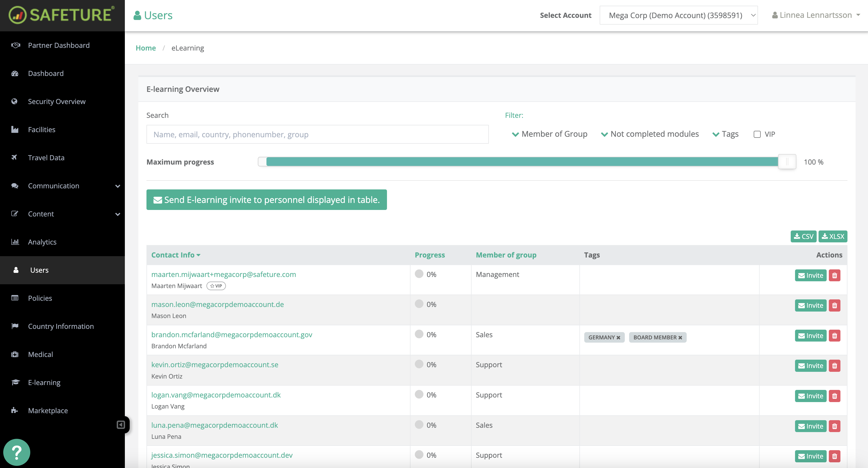
Task: Collapse sidebar using the arrow icon
Action: click(x=121, y=424)
